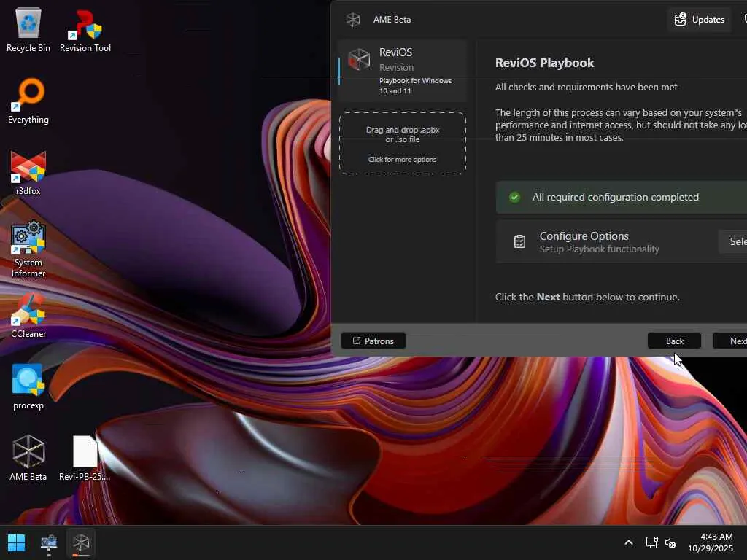This screenshot has width=747, height=560.
Task: Click the AME Beta logo in title bar
Action: tap(353, 20)
